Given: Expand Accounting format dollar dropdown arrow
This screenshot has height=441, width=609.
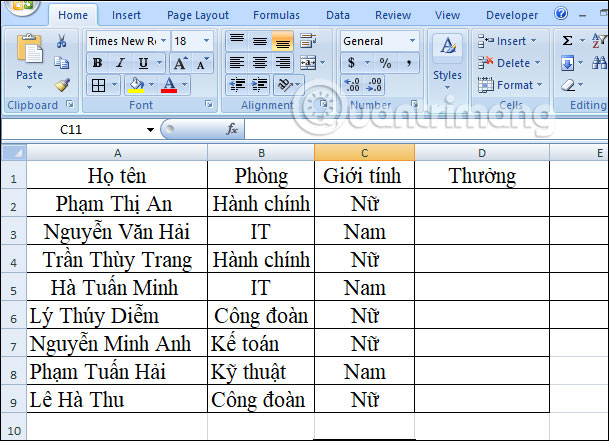Looking at the screenshot, I should [x=367, y=63].
